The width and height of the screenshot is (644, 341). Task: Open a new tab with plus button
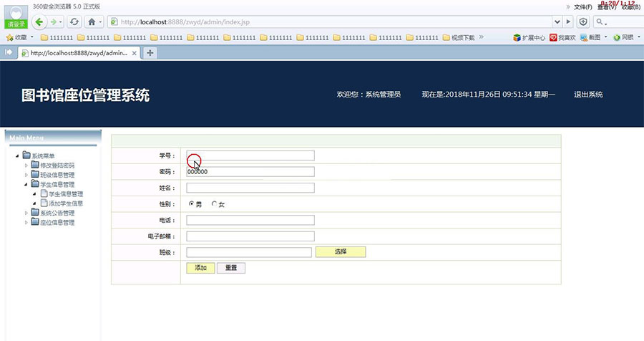150,52
